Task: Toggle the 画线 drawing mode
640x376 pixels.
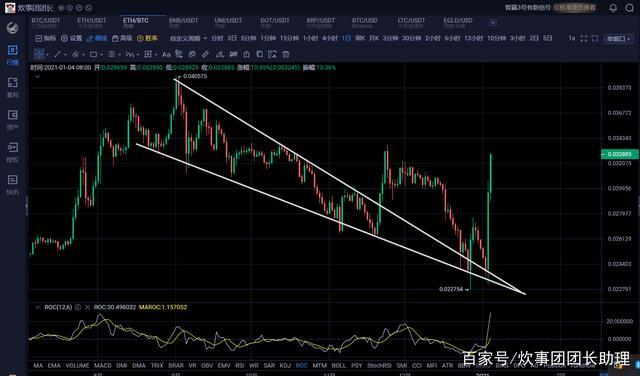Action: (x=97, y=38)
